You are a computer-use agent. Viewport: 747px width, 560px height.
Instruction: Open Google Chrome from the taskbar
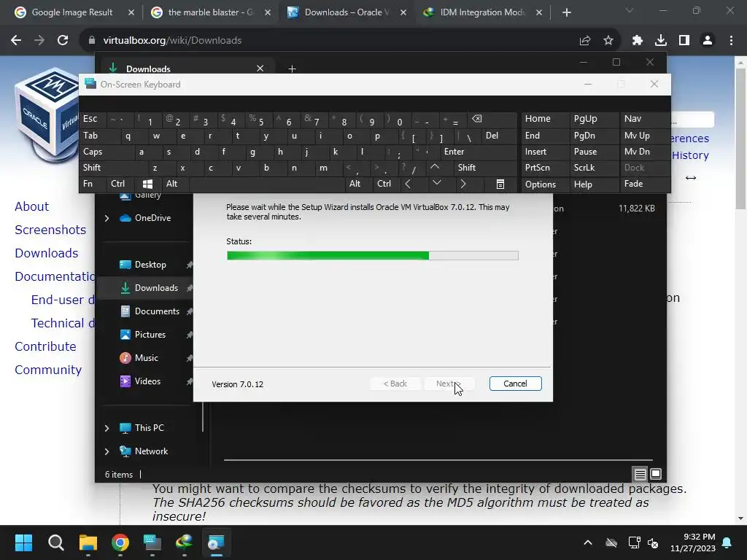pos(120,542)
